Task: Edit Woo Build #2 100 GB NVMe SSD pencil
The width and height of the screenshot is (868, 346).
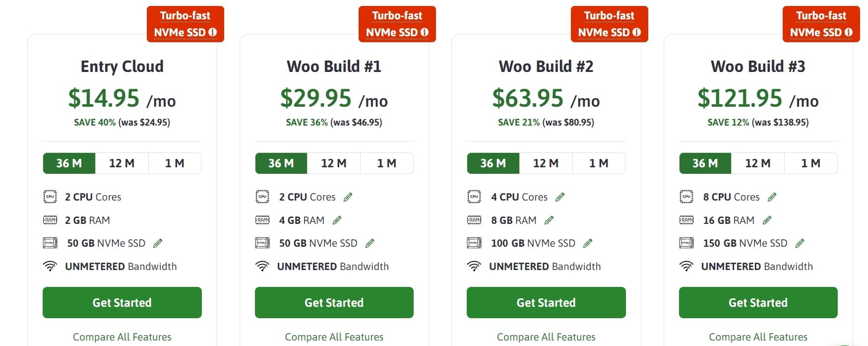Action: click(588, 243)
